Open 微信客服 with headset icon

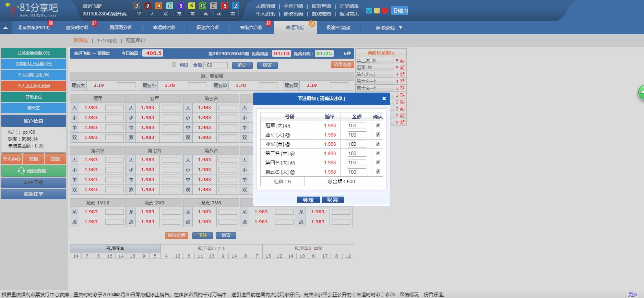coord(34,171)
